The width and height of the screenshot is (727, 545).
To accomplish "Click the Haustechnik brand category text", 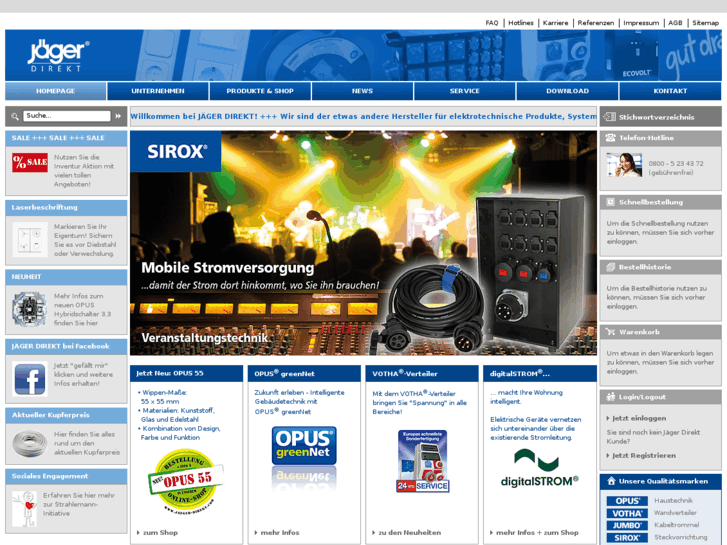I will [x=673, y=500].
